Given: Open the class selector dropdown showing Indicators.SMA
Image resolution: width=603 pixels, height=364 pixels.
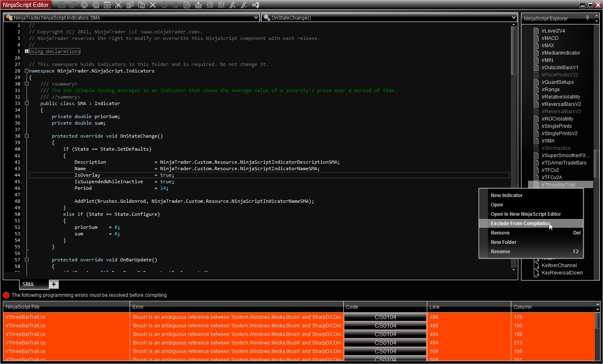Looking at the screenshot, I should 132,18.
